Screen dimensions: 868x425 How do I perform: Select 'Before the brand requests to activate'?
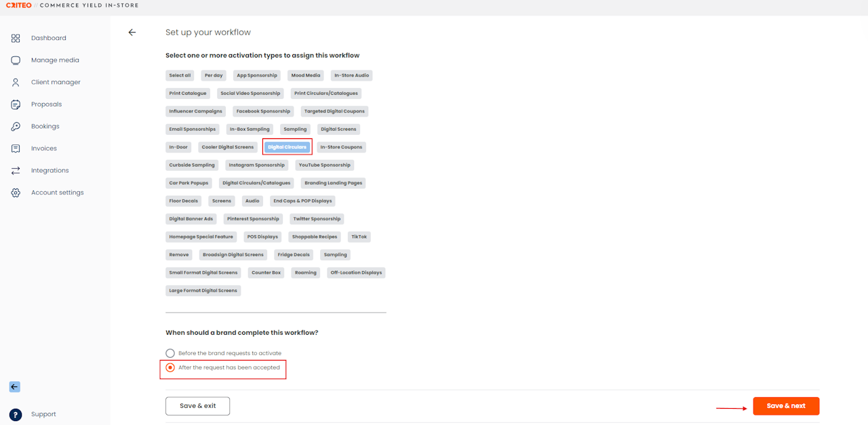click(x=223, y=353)
